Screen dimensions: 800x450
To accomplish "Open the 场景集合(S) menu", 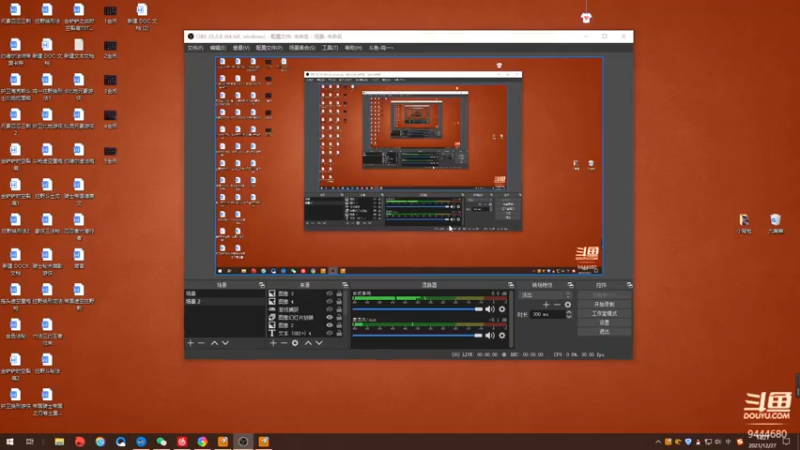I will (x=302, y=48).
